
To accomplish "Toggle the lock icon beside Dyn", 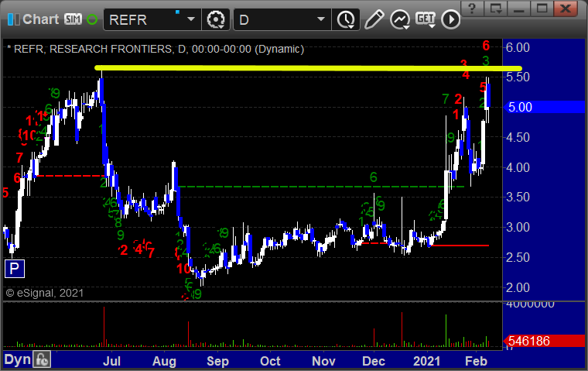I will (x=42, y=359).
